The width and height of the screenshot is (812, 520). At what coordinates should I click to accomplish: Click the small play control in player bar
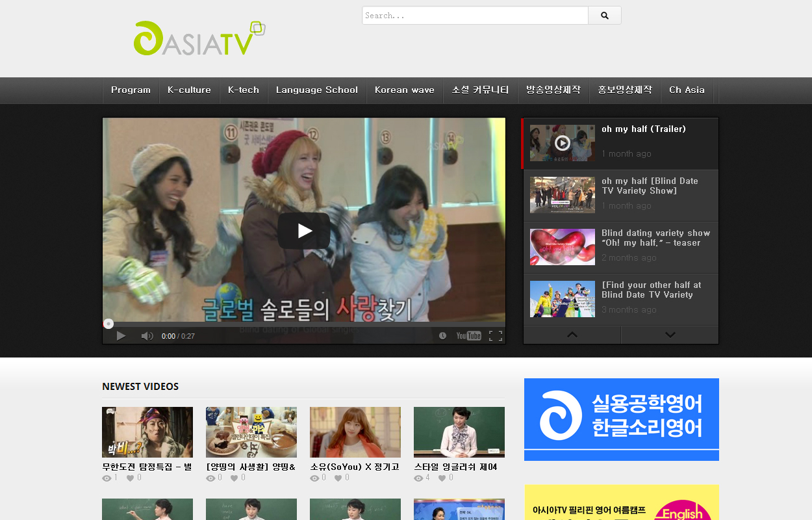pyautogui.click(x=121, y=336)
